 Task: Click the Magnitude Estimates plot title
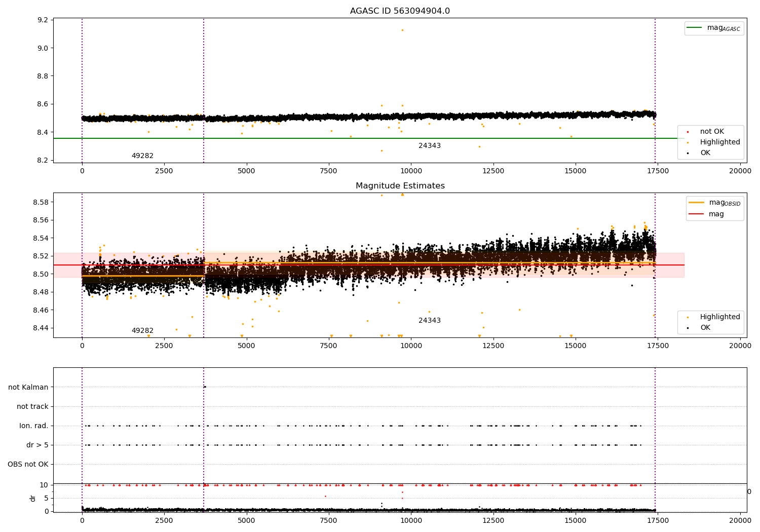click(400, 186)
